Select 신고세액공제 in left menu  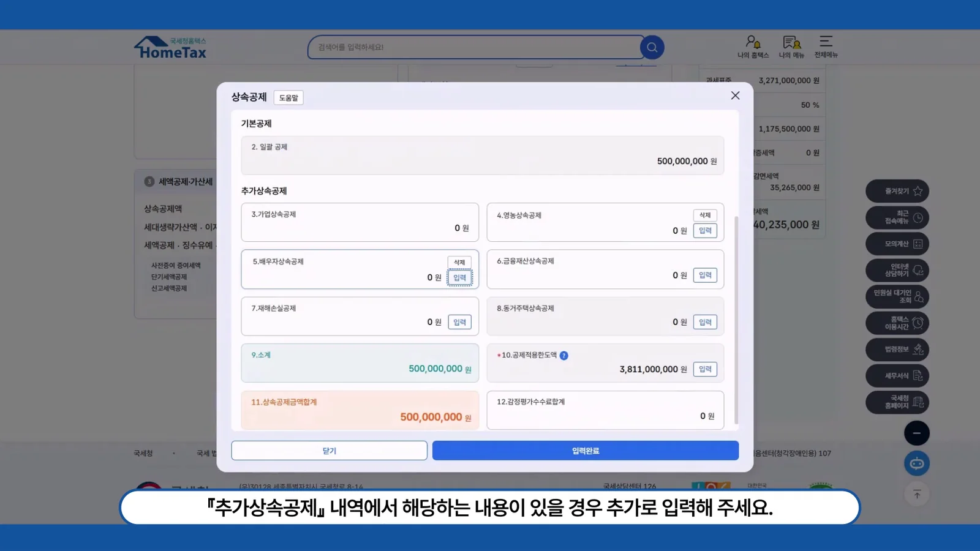[169, 288]
